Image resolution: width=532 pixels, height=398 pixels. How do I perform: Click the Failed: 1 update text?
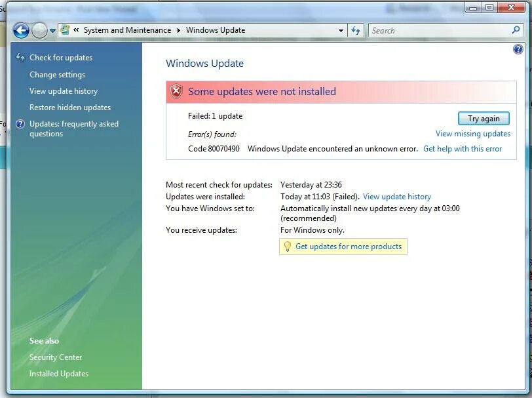(215, 116)
